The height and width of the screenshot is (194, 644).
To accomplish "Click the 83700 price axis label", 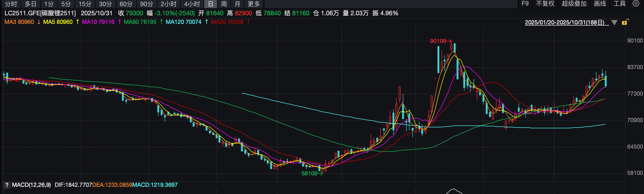I will point(635,67).
